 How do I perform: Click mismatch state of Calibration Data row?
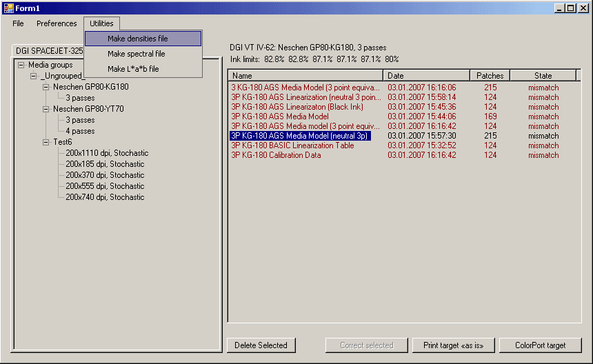pyautogui.click(x=543, y=155)
